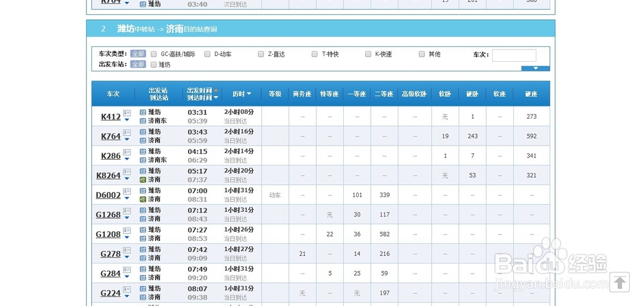Open the ID card icon beside K286
Viewport: 644px width, 306px height.
tap(127, 152)
